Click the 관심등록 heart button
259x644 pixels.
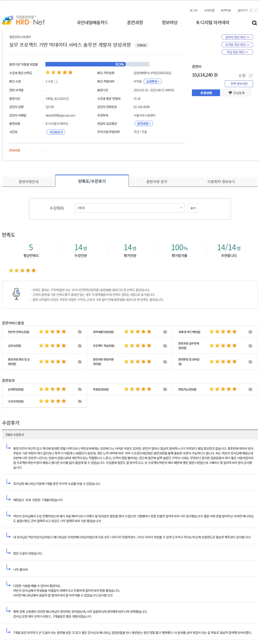236,93
